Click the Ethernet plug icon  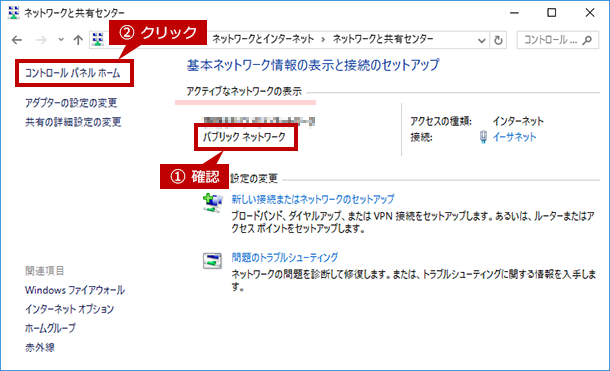483,137
